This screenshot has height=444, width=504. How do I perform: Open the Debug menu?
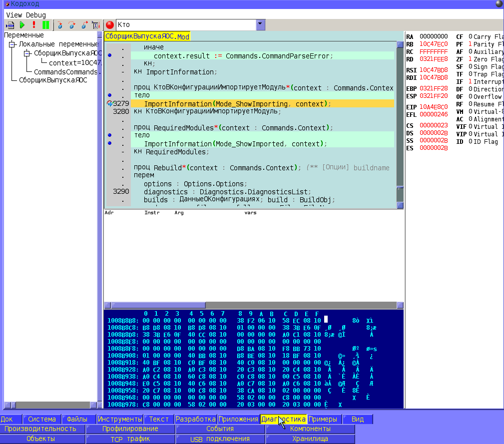coord(35,15)
